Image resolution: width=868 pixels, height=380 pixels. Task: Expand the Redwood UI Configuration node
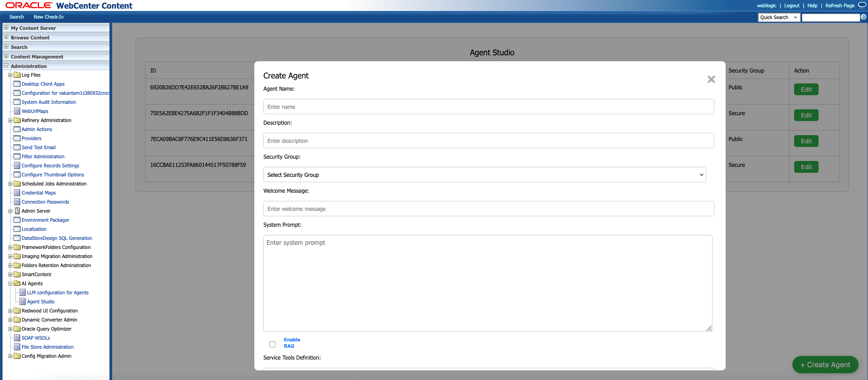tap(10, 311)
